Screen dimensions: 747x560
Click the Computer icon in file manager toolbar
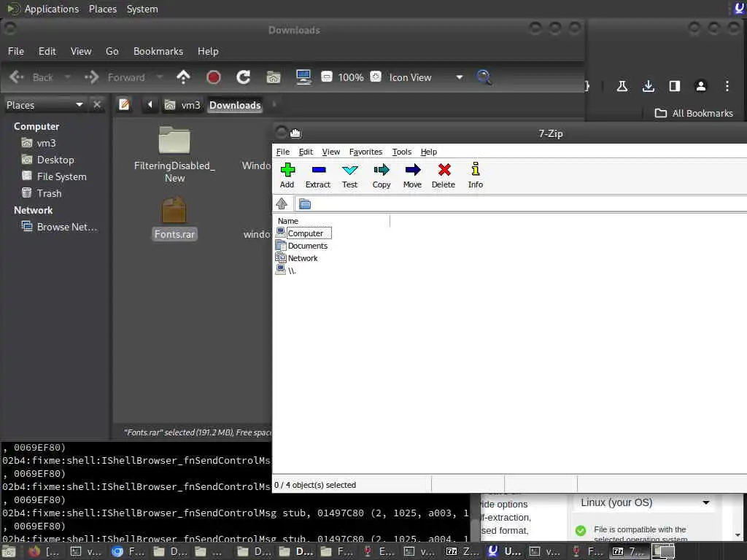pos(303,77)
